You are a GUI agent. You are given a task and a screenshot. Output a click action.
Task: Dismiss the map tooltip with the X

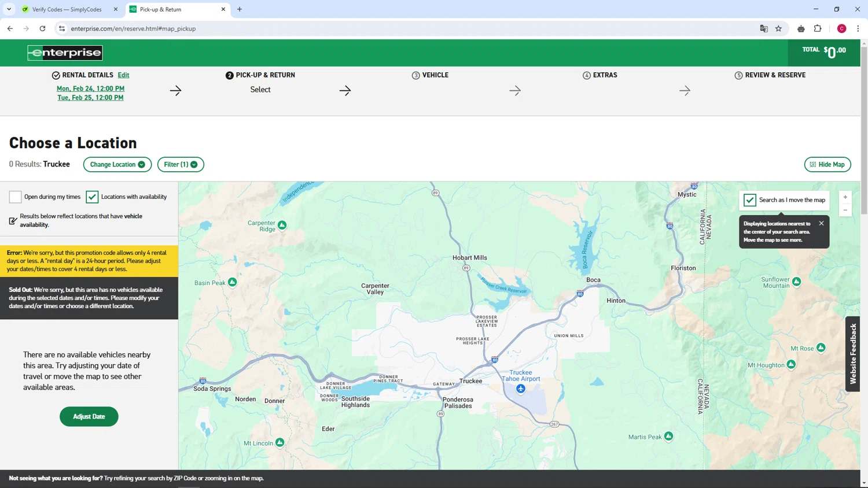coord(821,223)
